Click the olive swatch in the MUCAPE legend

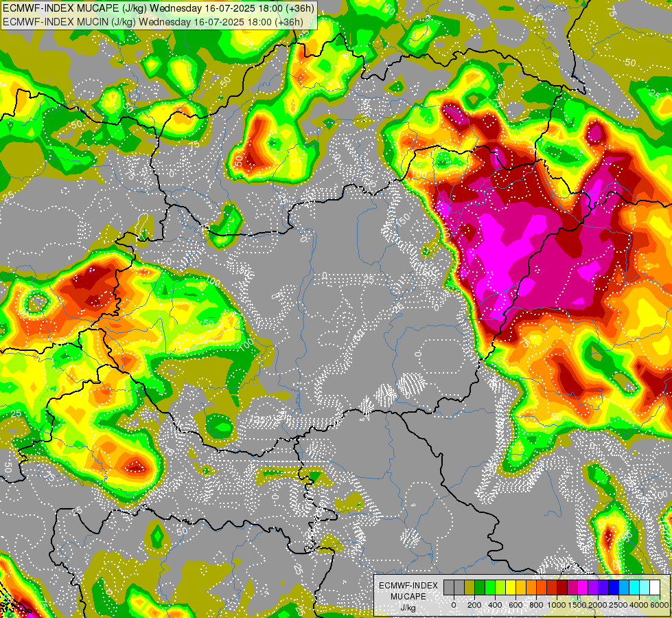point(470,587)
